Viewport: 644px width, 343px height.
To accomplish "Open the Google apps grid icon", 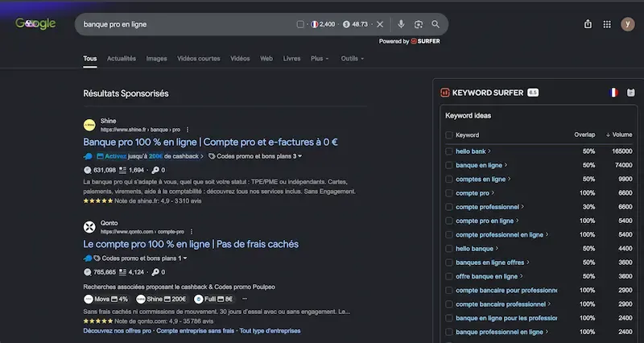I will pyautogui.click(x=607, y=24).
